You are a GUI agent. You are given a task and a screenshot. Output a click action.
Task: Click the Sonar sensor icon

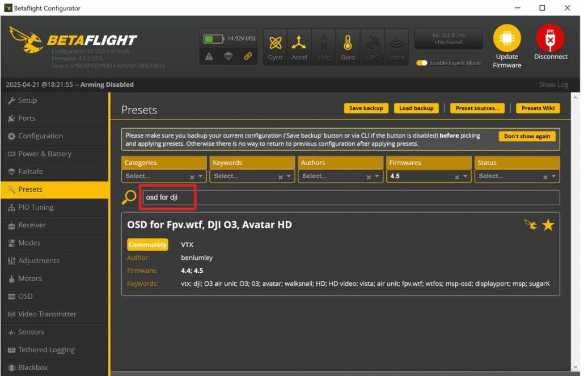396,43
